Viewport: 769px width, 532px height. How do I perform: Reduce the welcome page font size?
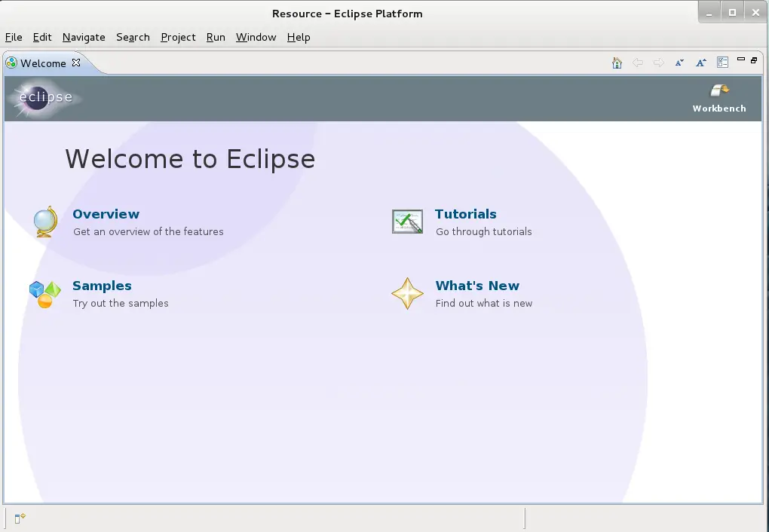679,63
